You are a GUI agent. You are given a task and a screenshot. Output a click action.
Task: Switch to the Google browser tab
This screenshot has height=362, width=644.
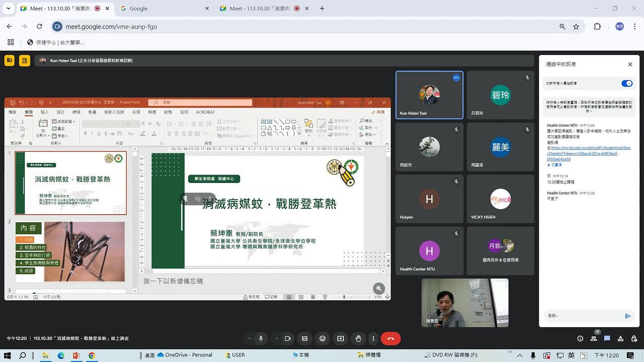point(166,9)
